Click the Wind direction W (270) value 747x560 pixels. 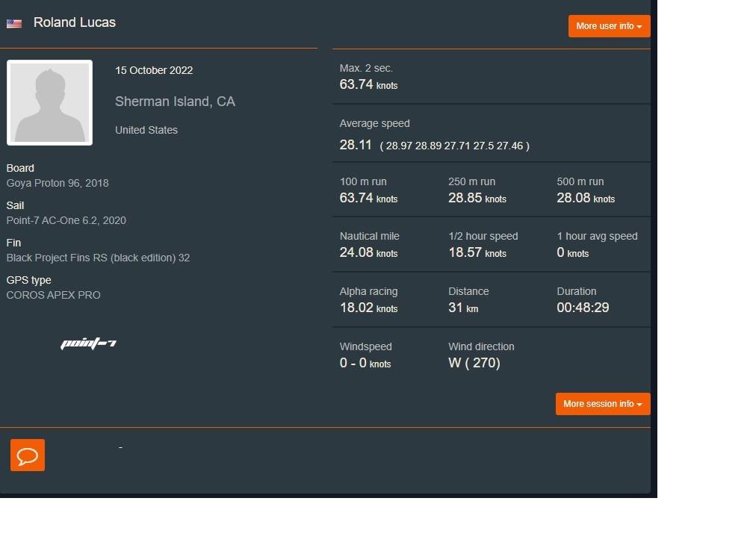click(x=474, y=363)
